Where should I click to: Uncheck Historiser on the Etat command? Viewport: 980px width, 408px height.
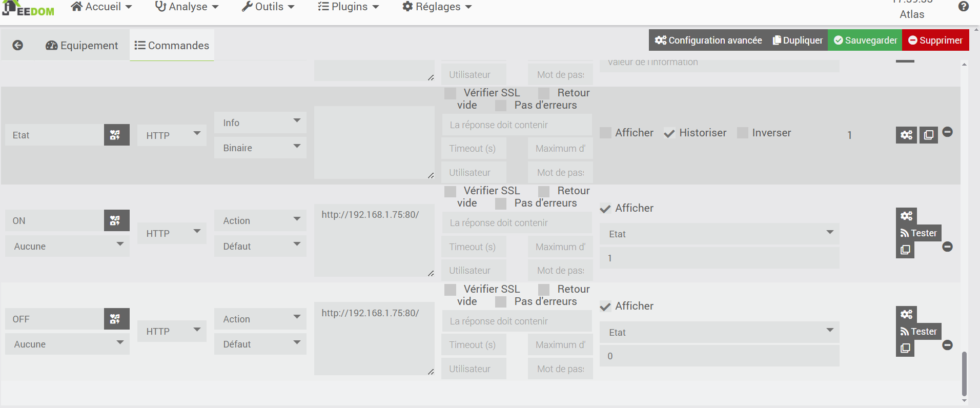click(669, 133)
